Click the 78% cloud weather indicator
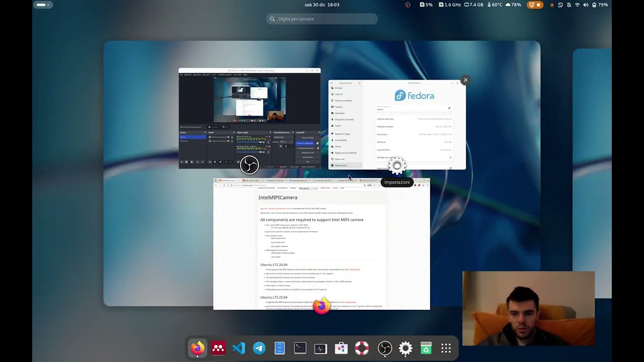This screenshot has height=362, width=644. pos(513,5)
